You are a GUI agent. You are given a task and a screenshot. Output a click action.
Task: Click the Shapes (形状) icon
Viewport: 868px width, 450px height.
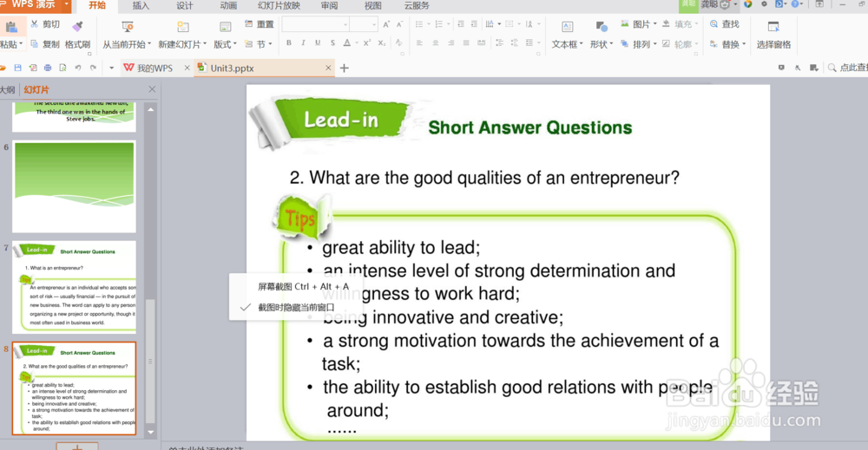coord(602,27)
